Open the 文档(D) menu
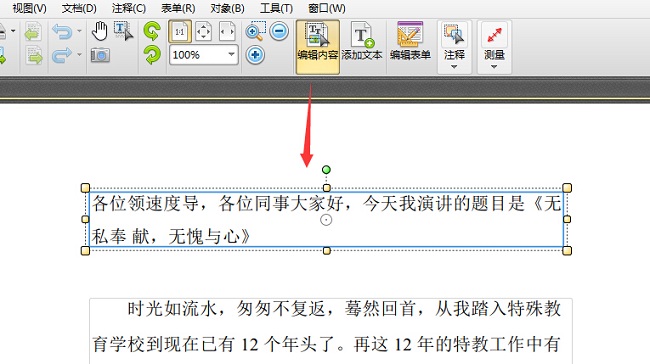This screenshot has height=364, width=650. pos(79,8)
